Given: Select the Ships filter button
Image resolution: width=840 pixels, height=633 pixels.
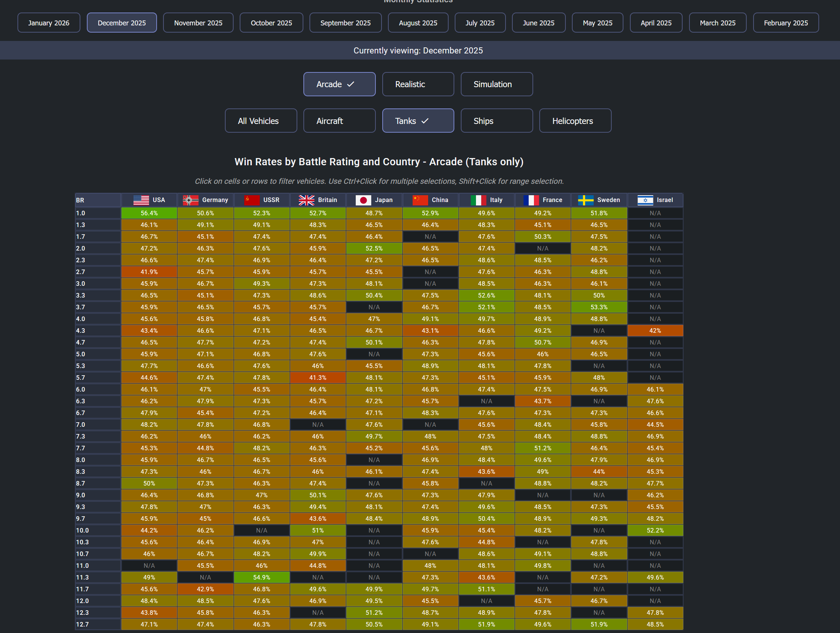Looking at the screenshot, I should tap(496, 121).
